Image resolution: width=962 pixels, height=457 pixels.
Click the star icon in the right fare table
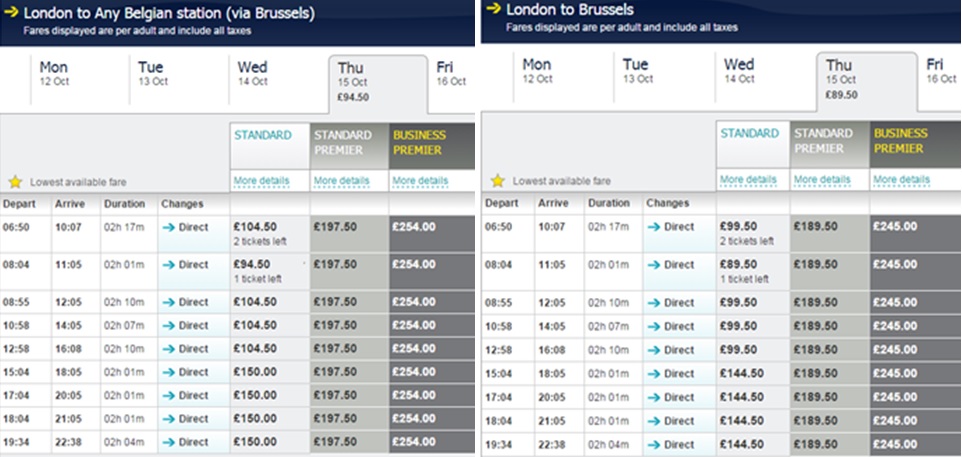[498, 181]
